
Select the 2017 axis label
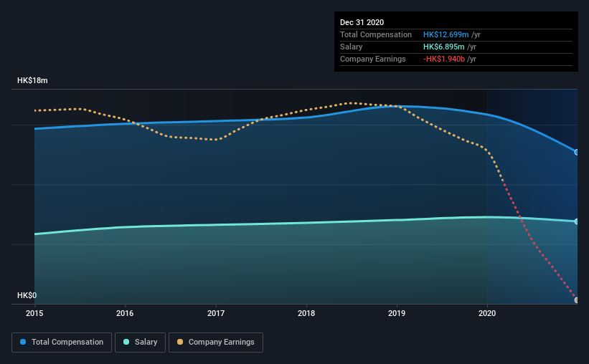coord(216,313)
